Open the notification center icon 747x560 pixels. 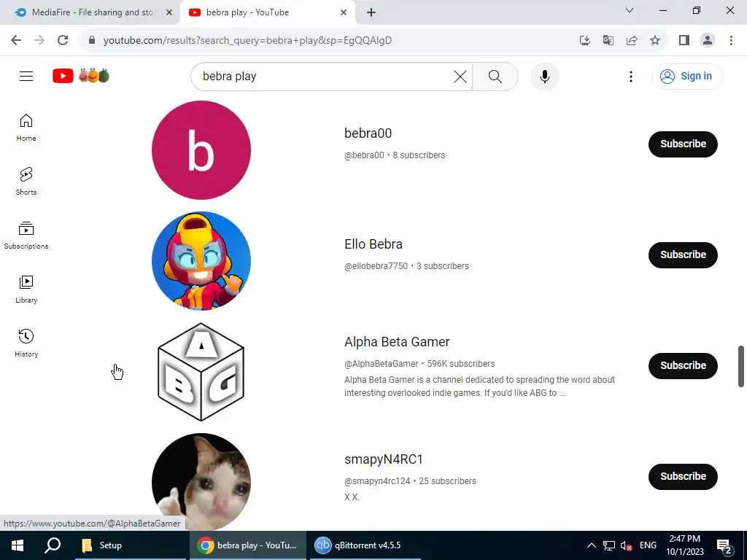tap(724, 546)
